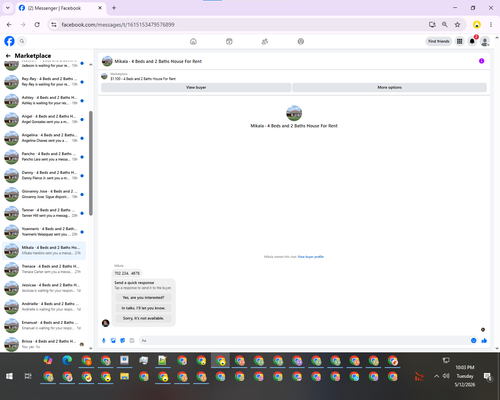
Task: Click the microphone voice clip icon
Action: (104, 340)
